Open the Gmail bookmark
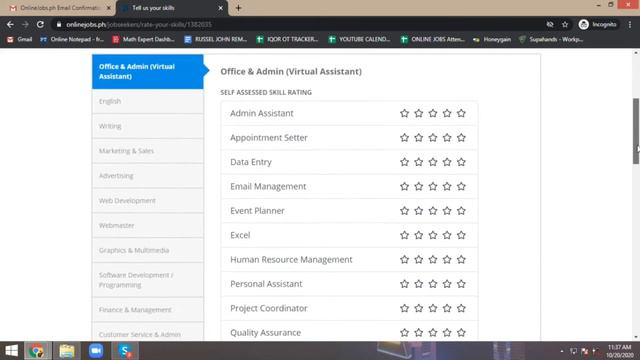 [20, 39]
